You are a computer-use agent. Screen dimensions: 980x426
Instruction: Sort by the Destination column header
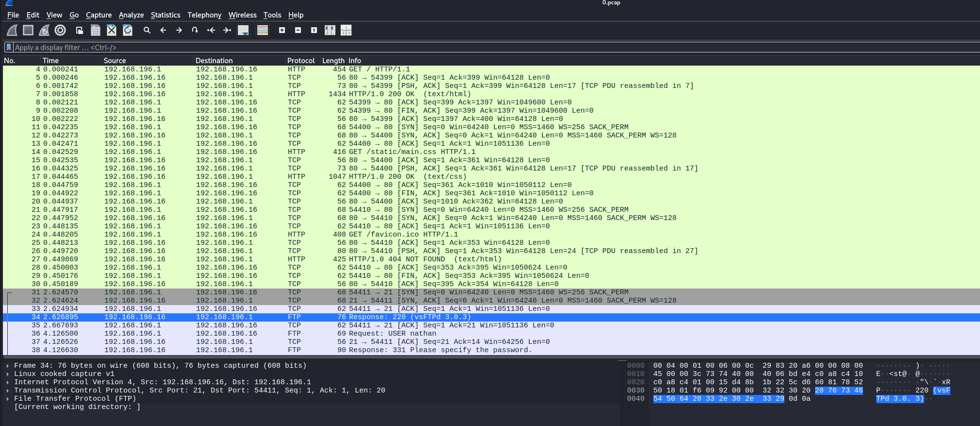[239, 61]
